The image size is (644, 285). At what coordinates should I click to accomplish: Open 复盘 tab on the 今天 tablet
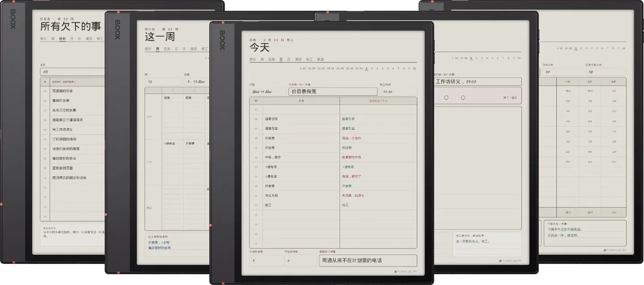tap(321, 59)
